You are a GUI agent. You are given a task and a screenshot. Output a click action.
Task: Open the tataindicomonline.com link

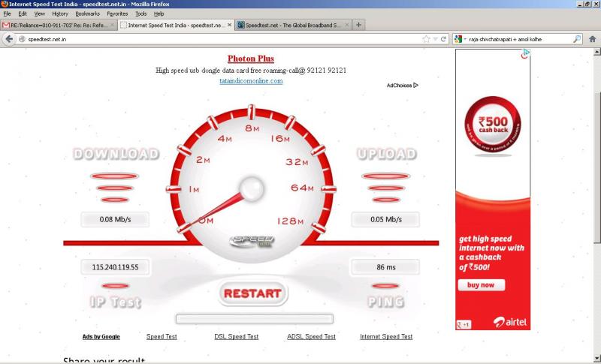pyautogui.click(x=251, y=81)
